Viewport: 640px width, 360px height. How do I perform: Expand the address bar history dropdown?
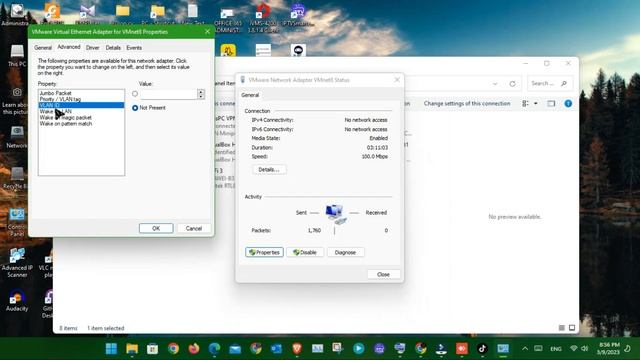tap(495, 84)
